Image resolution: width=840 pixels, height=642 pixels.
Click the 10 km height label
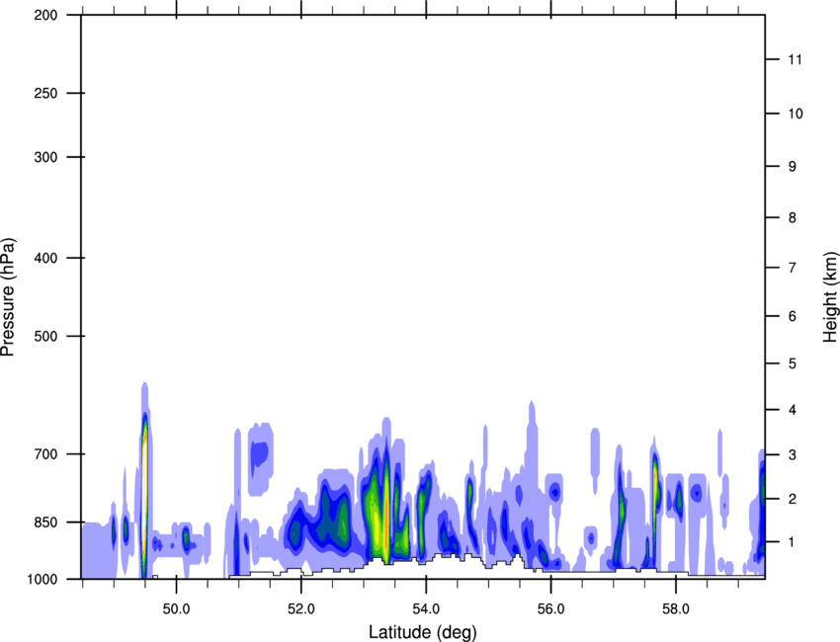(x=795, y=114)
